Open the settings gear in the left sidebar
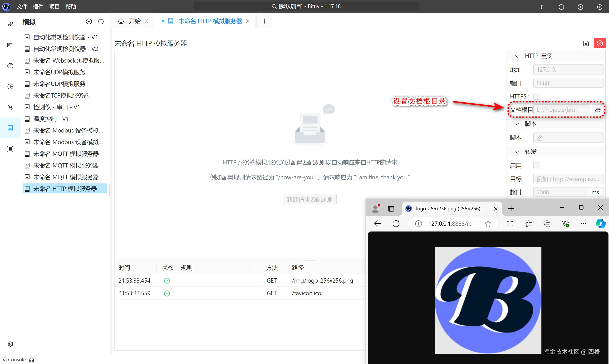 click(x=10, y=344)
